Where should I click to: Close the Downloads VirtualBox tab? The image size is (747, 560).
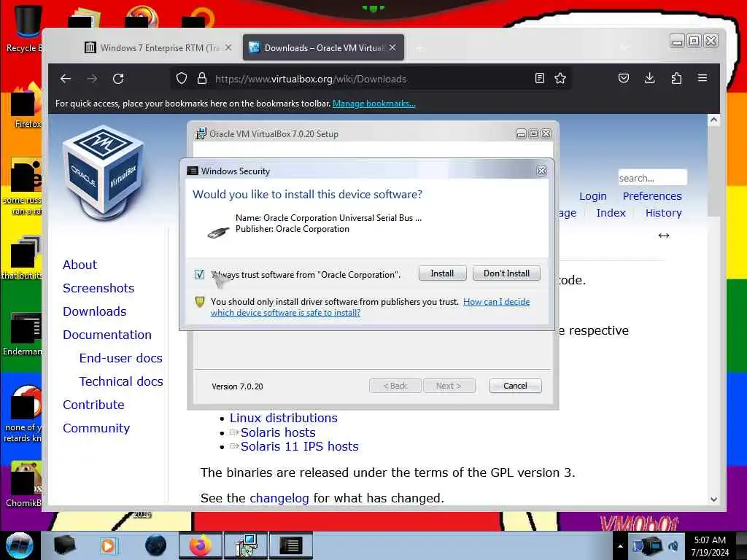(392, 47)
